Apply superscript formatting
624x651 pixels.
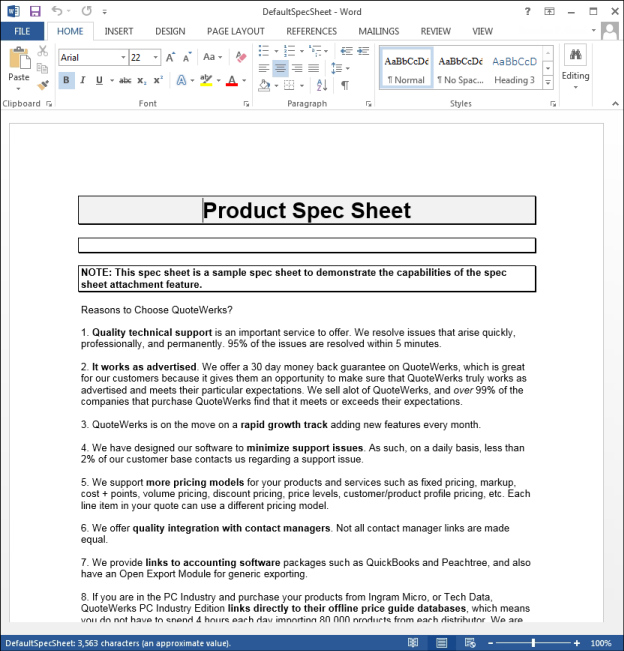pos(158,81)
